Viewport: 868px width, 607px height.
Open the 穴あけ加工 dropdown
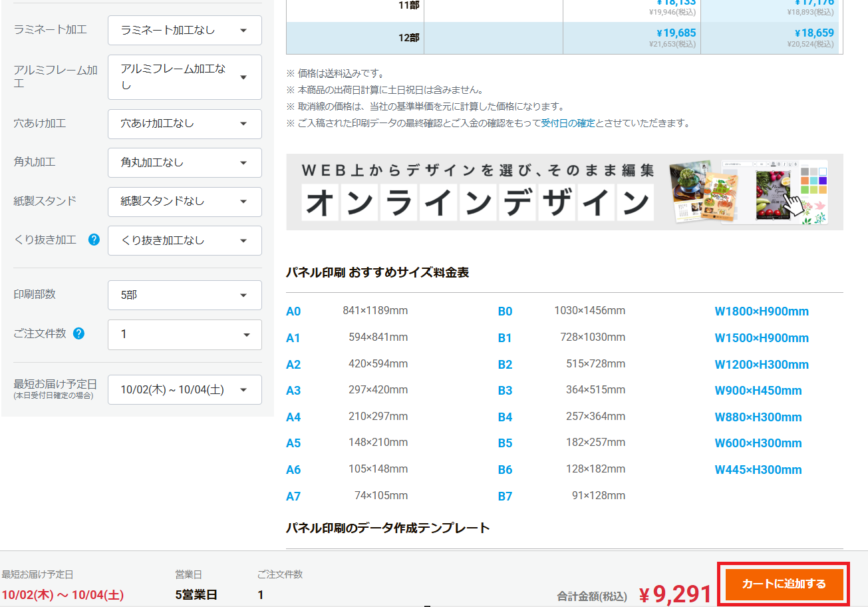point(184,124)
